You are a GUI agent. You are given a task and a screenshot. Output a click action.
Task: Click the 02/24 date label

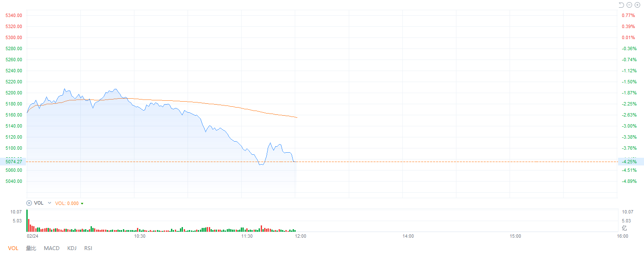coord(32,236)
